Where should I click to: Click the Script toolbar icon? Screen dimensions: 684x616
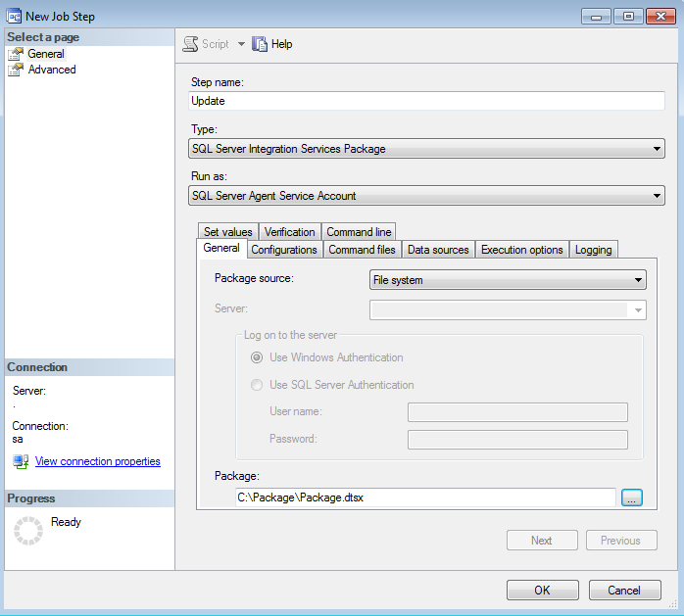(x=190, y=44)
